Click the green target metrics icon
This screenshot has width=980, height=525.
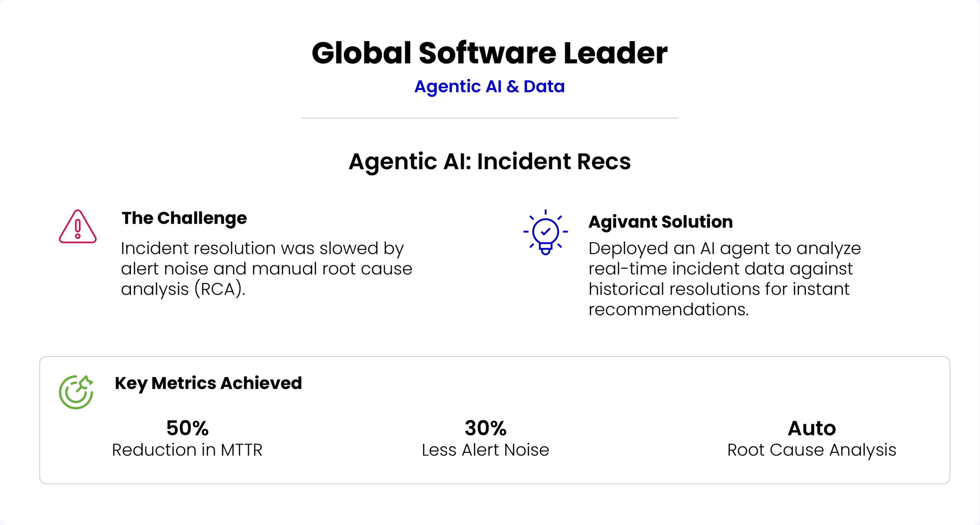pyautogui.click(x=76, y=392)
